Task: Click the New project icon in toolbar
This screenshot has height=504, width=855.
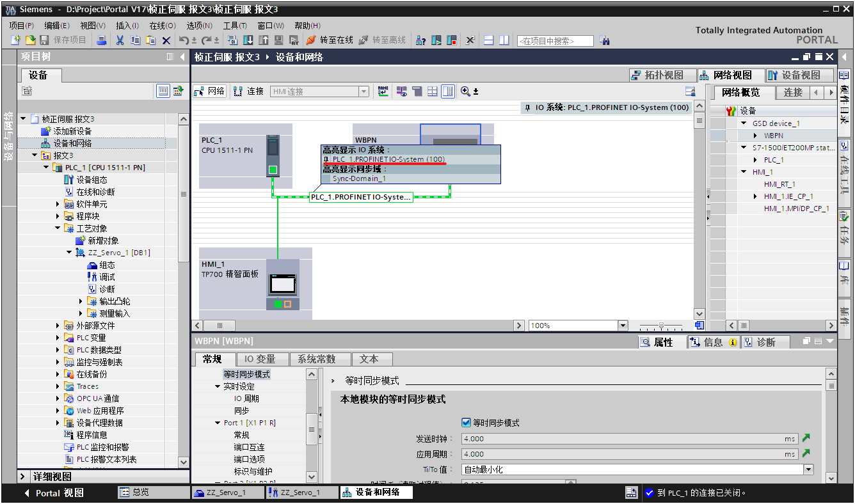Action: (16, 40)
